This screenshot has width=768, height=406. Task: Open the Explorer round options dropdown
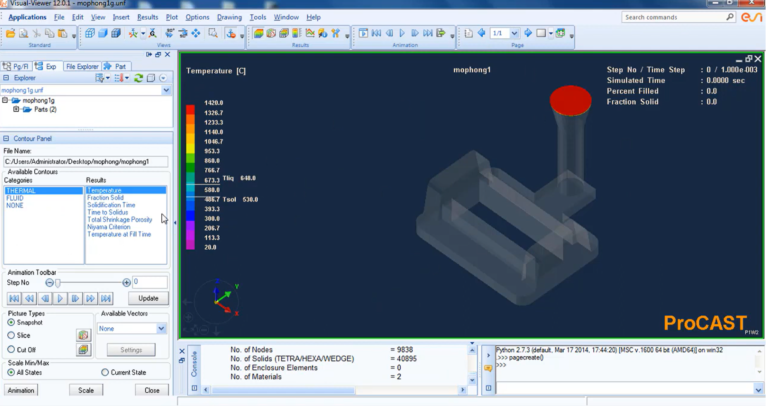coord(163,78)
